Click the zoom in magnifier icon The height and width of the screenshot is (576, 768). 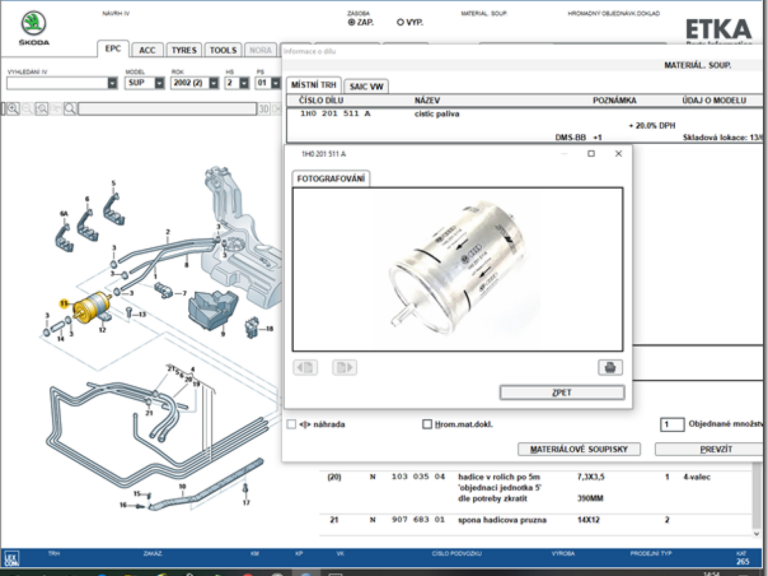tap(13, 108)
